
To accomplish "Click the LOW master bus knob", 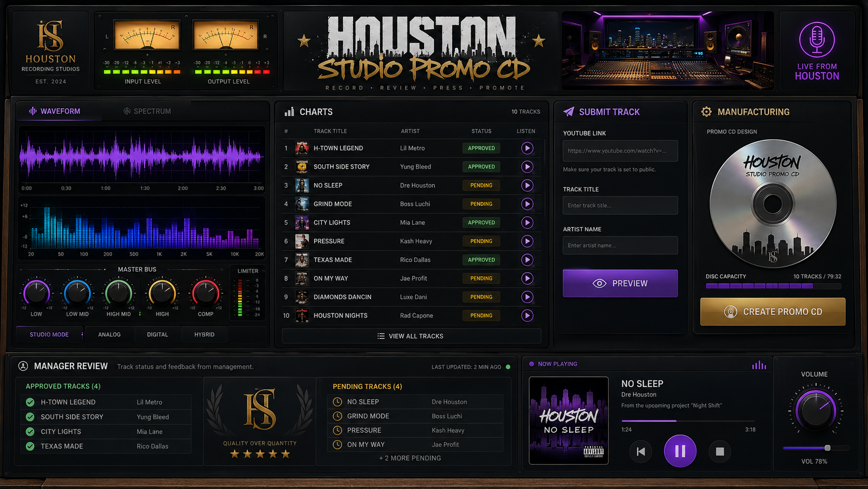I will pyautogui.click(x=36, y=293).
